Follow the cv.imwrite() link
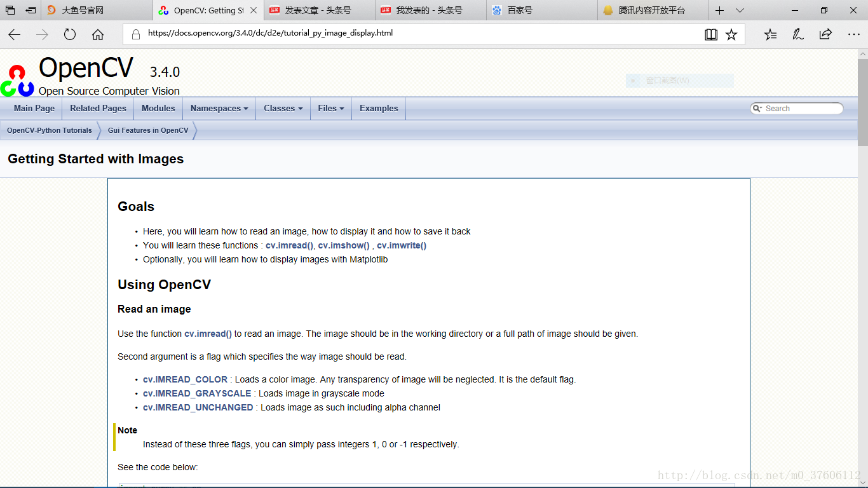This screenshot has width=868, height=488. click(x=402, y=245)
